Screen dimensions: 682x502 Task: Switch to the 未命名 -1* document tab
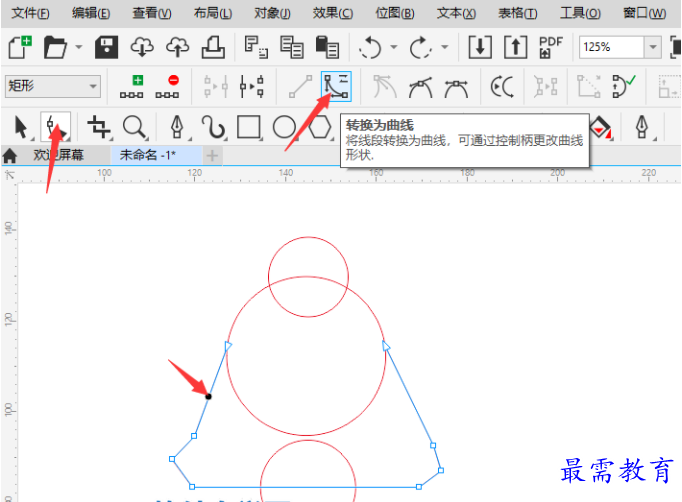[148, 155]
